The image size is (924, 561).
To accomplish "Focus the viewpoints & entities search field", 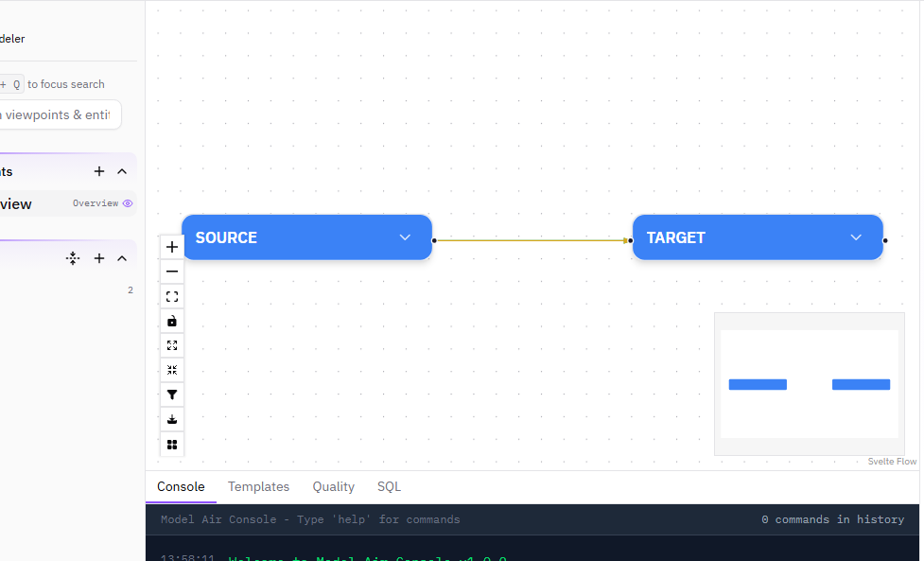I will coord(61,114).
